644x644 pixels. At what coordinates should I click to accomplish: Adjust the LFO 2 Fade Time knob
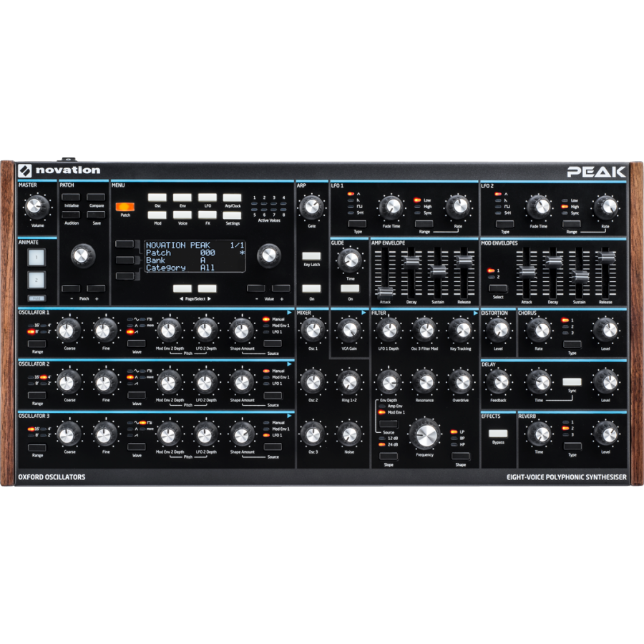pos(538,207)
